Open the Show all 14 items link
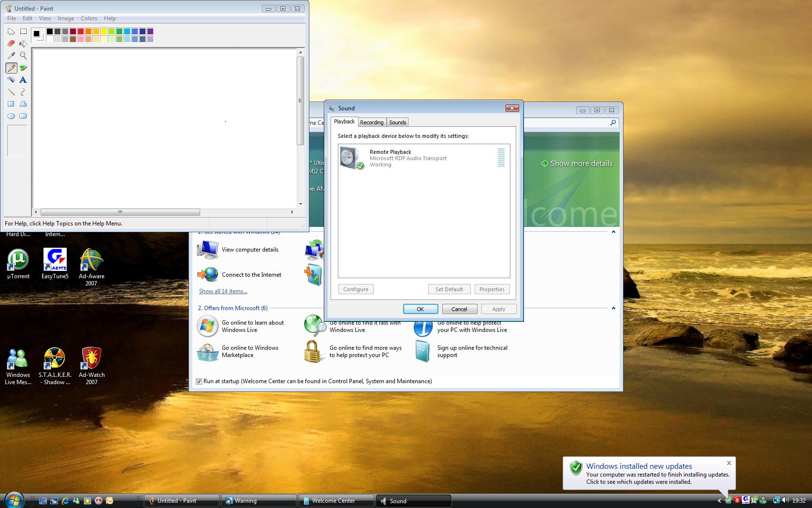 [x=223, y=291]
